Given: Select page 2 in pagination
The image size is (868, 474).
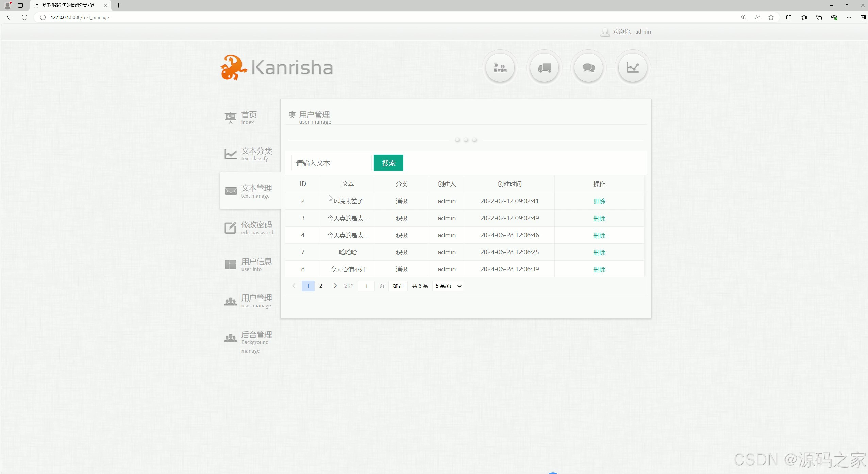Looking at the screenshot, I should tap(320, 286).
